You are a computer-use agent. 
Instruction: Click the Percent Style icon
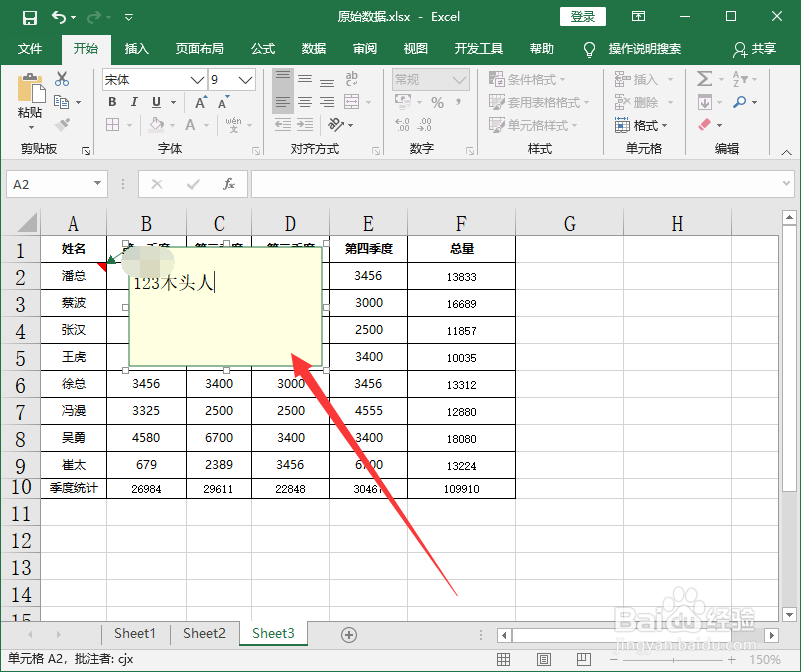click(x=437, y=103)
